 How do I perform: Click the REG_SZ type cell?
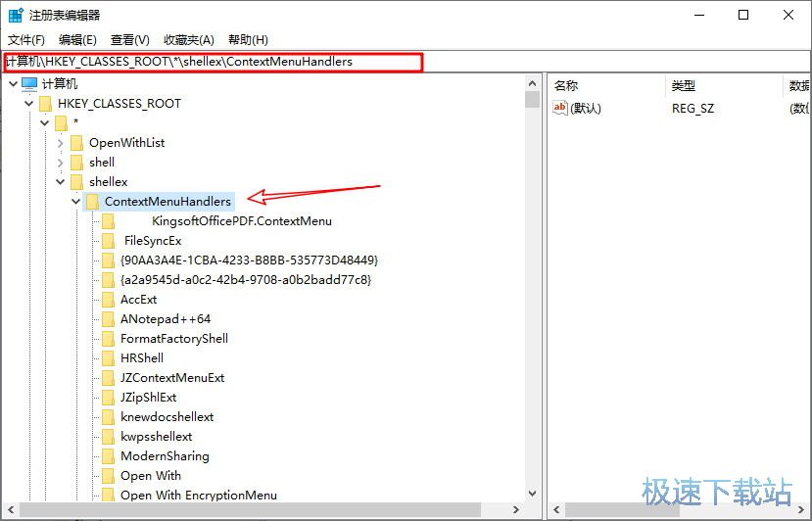693,109
